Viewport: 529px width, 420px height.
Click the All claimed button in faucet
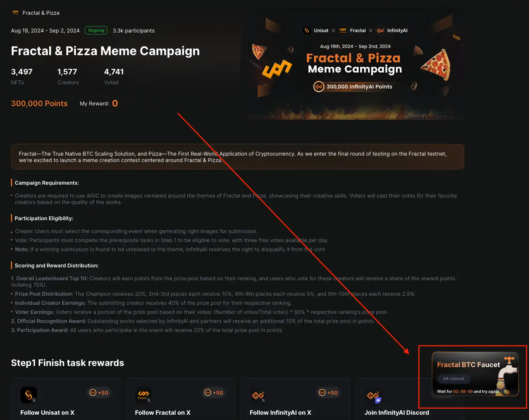click(453, 378)
